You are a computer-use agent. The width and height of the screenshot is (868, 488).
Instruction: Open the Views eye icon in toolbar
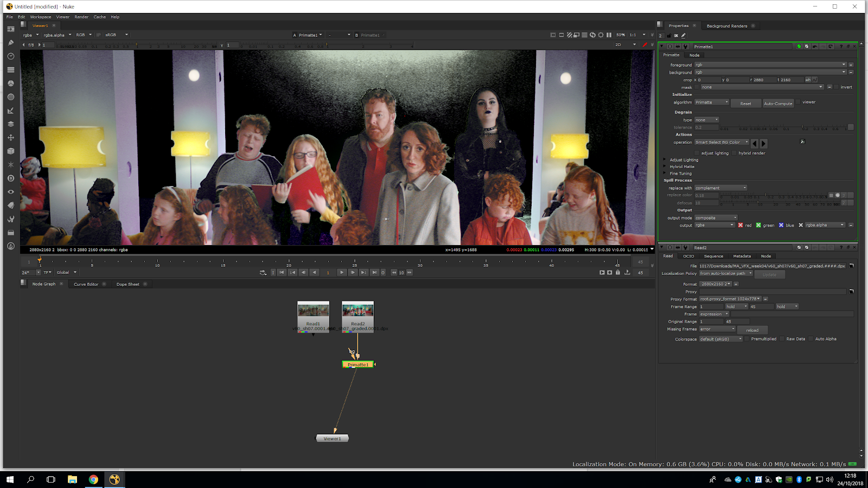click(10, 192)
